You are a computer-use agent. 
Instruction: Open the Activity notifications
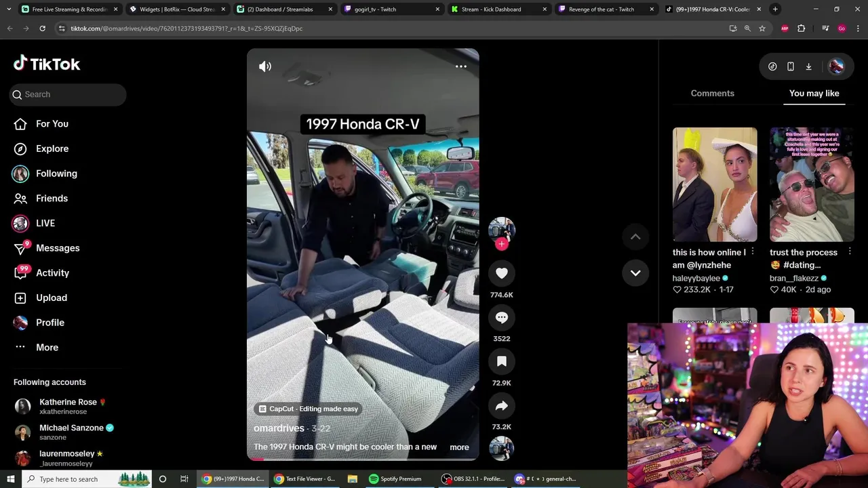click(52, 272)
